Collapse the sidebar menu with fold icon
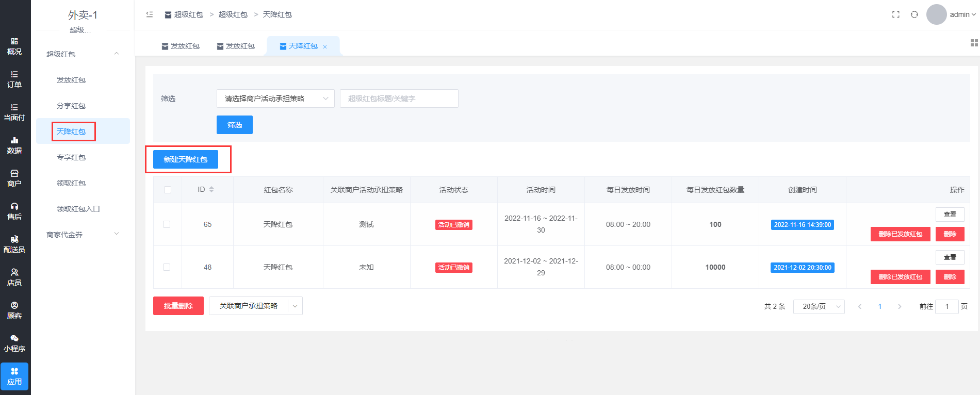980x395 pixels. click(150, 14)
